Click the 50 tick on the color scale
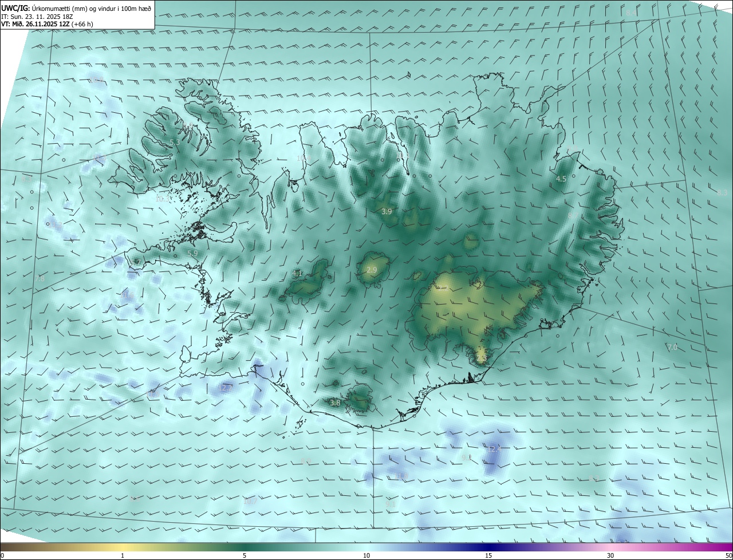733x560 pixels. (x=728, y=555)
